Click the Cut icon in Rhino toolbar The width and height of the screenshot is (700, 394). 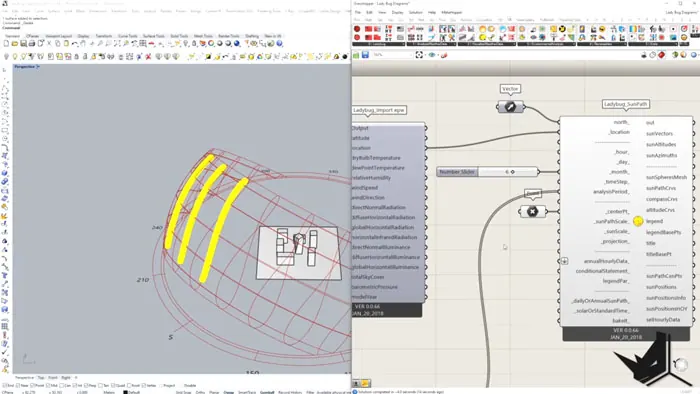point(49,43)
